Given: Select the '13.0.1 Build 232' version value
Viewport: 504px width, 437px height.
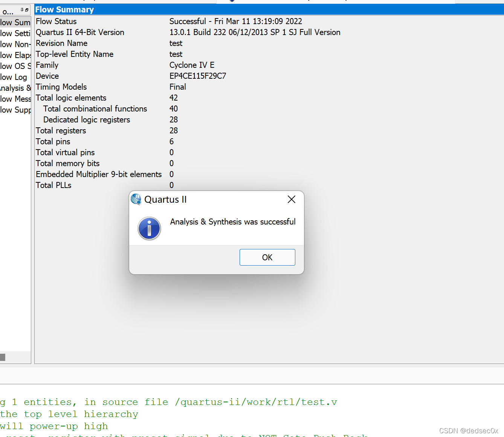Looking at the screenshot, I should point(255,32).
